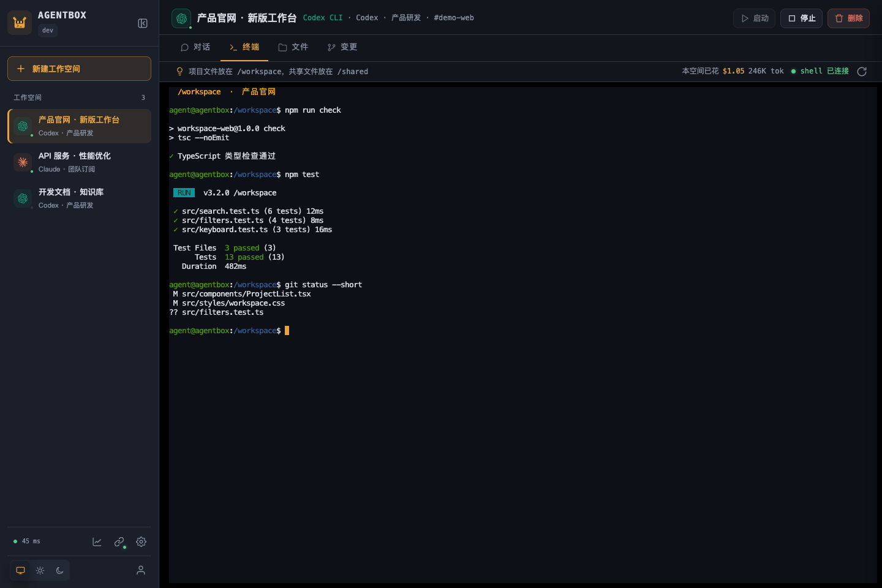Screen dimensions: 882x588
Task: Open settings gear icon in sidebar footer
Action: point(141,541)
